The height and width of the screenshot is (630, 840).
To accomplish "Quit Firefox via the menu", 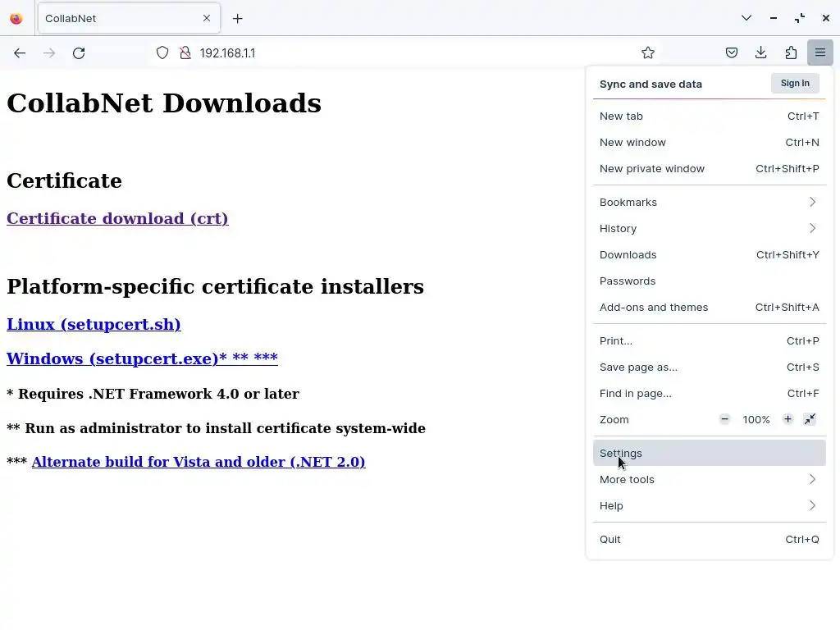I will [710, 540].
